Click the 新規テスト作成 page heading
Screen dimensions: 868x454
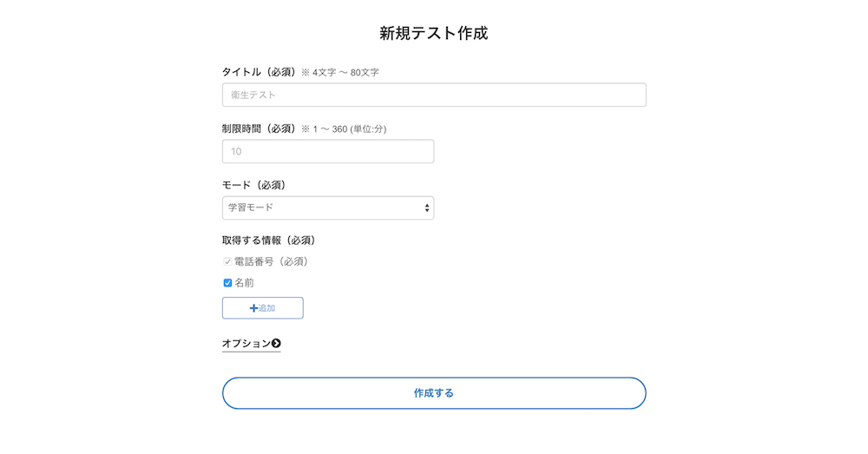tap(434, 33)
